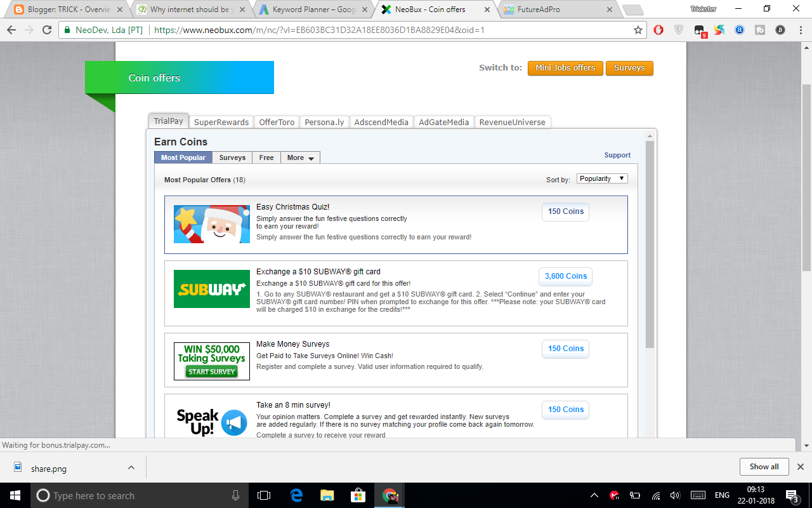Open the Sort by Popularity dropdown

click(x=602, y=178)
